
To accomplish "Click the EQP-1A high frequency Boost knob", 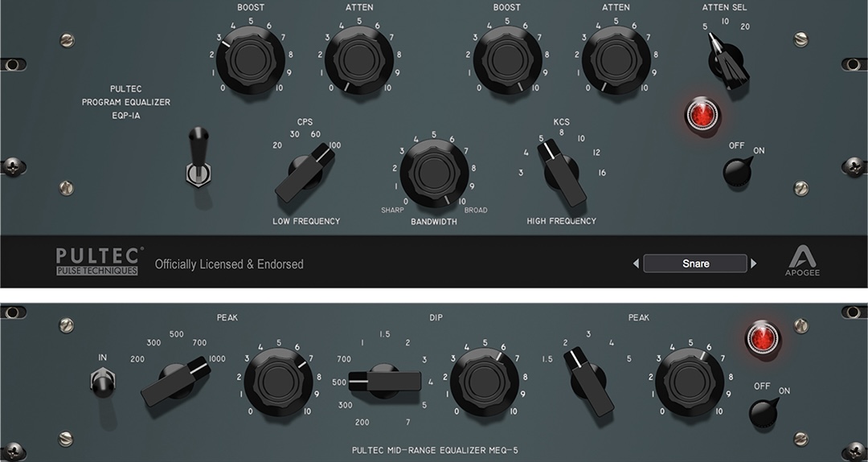I will pos(507,59).
